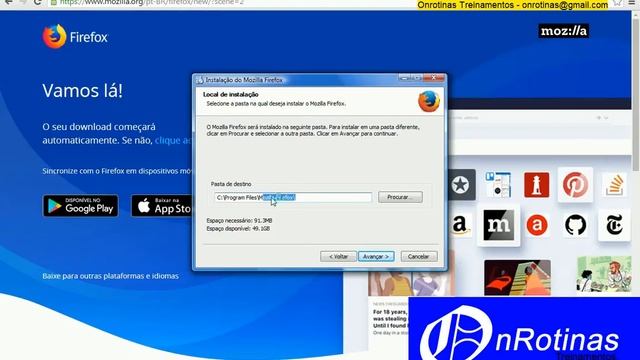The width and height of the screenshot is (640, 360).
Task: Click the browser reload button
Action: click(38, 2)
